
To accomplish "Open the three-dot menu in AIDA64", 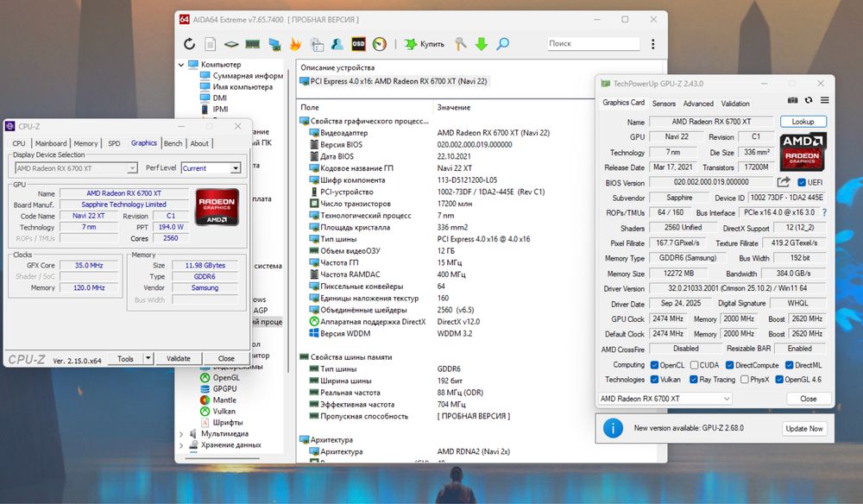I will point(653,44).
